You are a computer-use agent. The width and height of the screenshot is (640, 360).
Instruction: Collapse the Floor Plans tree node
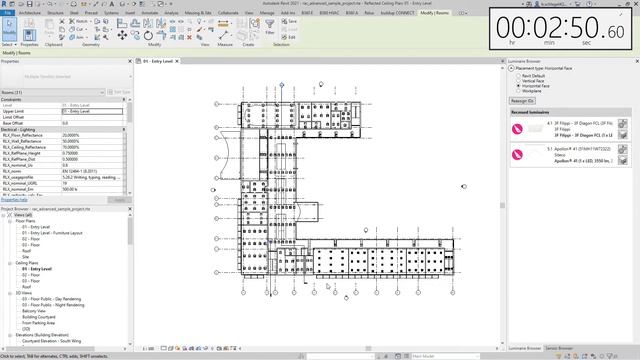point(10,221)
